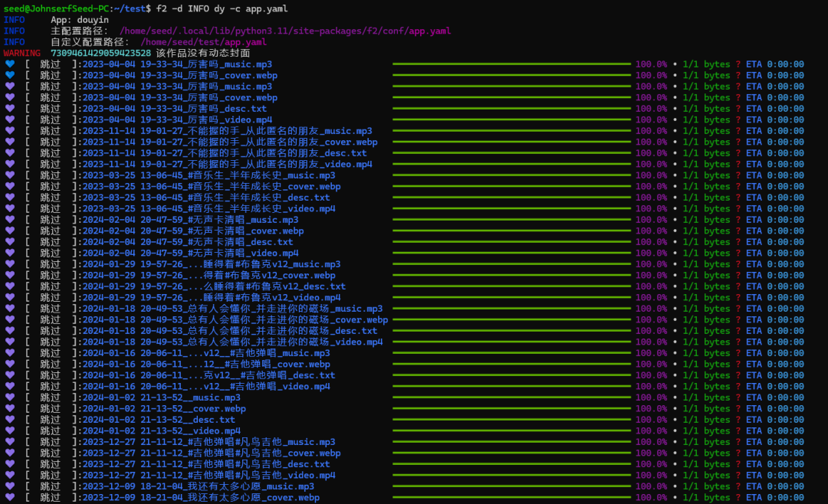This screenshot has width=828, height=504.
Task: Click 跳过 label on 半年成长史_music.mp3 row
Action: tap(51, 175)
